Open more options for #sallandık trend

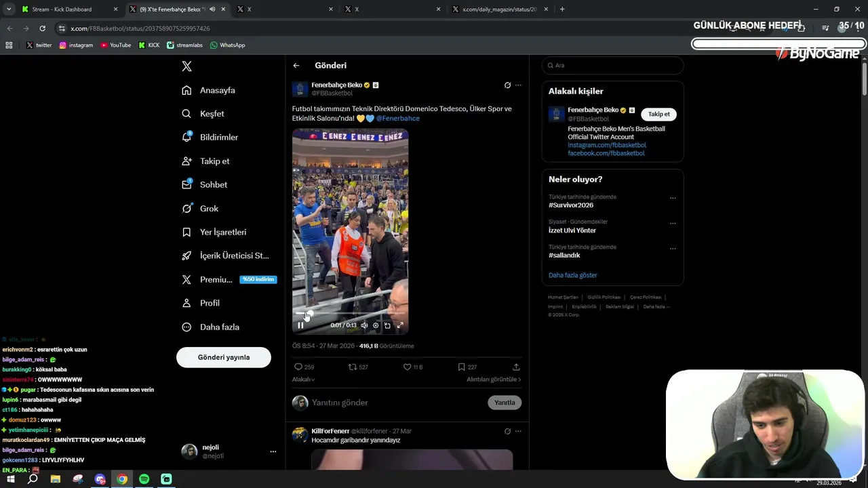tap(673, 249)
